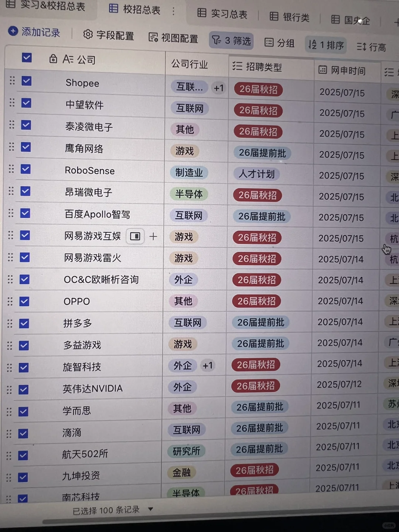
Task: Click the 网申时间 column header calendar icon
Action: (x=323, y=69)
